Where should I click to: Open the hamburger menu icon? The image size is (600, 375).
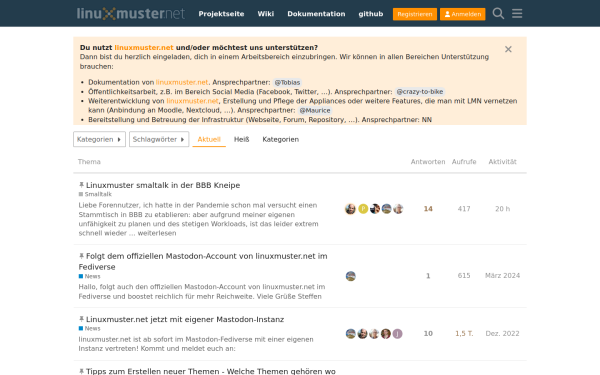(517, 13)
